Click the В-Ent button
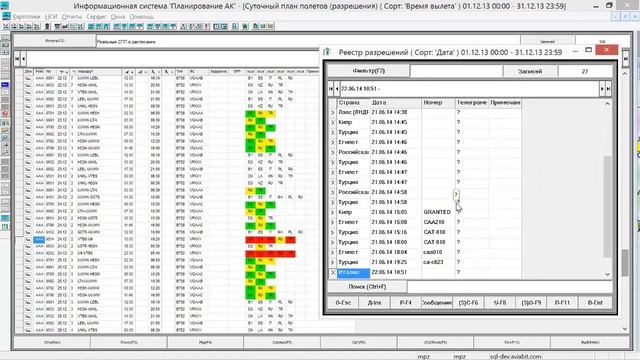The image size is (640, 360). coord(595,303)
